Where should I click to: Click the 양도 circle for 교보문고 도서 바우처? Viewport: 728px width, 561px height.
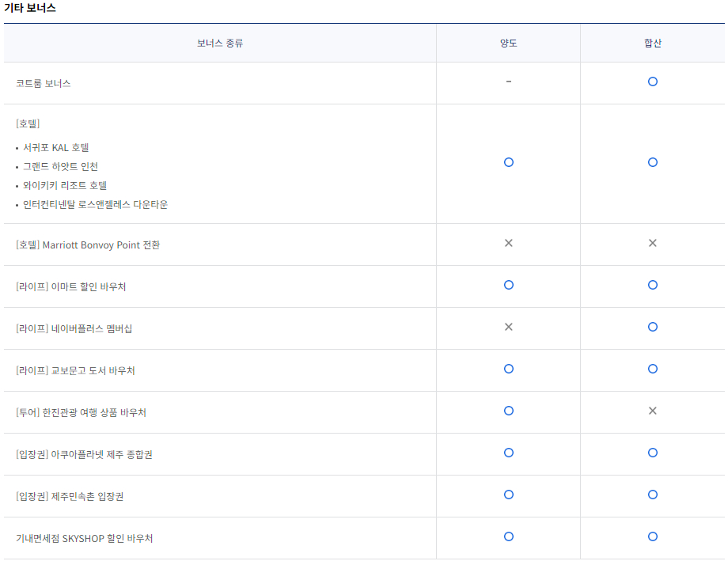(509, 369)
